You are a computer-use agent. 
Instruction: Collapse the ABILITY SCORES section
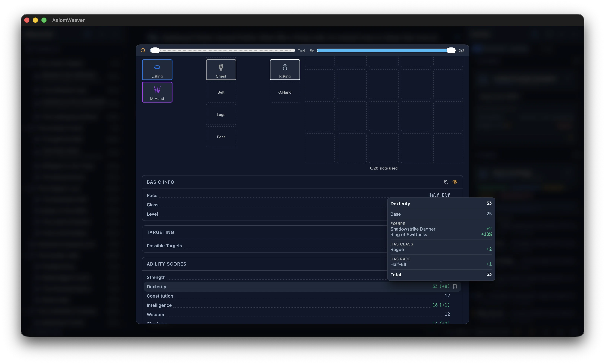tap(166, 264)
